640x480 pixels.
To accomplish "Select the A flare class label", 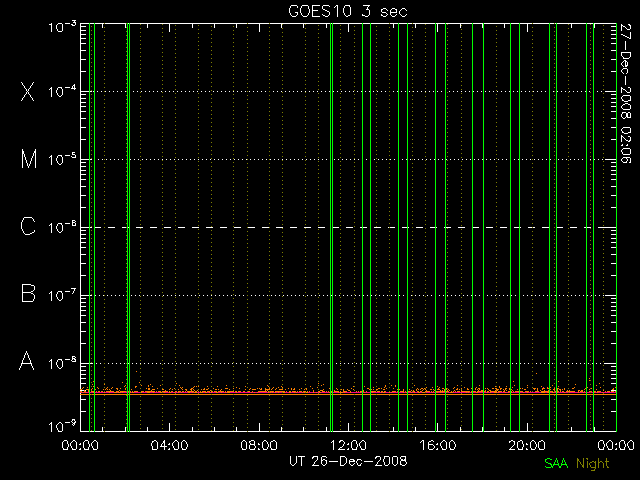I will pyautogui.click(x=27, y=361).
